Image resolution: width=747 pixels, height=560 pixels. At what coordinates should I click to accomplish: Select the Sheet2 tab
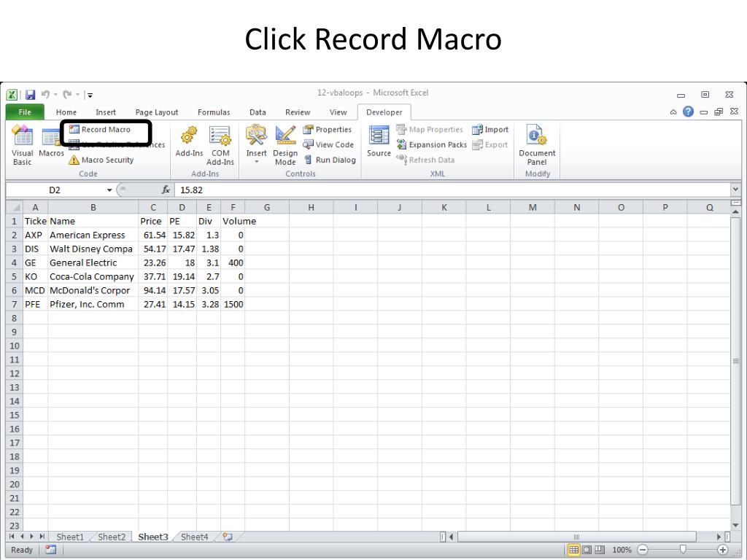click(112, 537)
